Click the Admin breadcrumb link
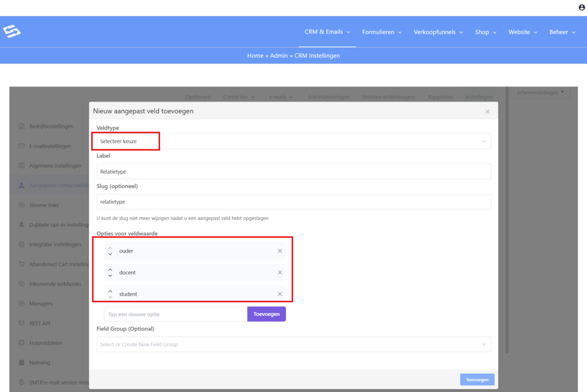Image resolution: width=587 pixels, height=392 pixels. coord(279,56)
